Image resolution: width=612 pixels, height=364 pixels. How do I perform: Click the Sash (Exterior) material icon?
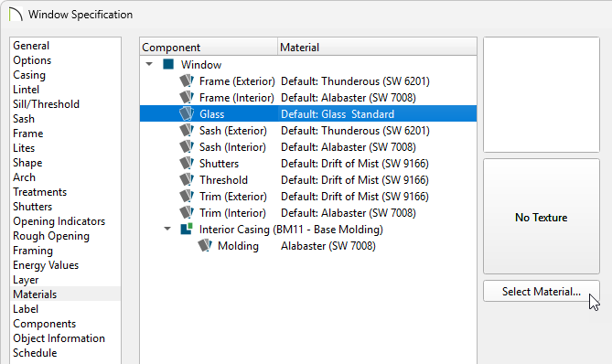click(x=187, y=130)
